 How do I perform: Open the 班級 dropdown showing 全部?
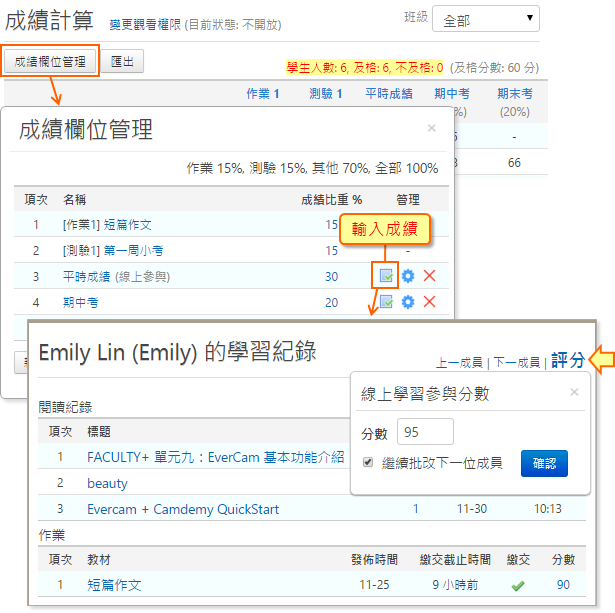[x=490, y=19]
